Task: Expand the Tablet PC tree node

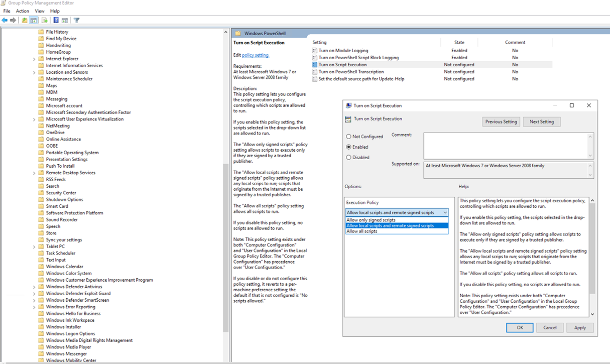Action: click(x=34, y=247)
